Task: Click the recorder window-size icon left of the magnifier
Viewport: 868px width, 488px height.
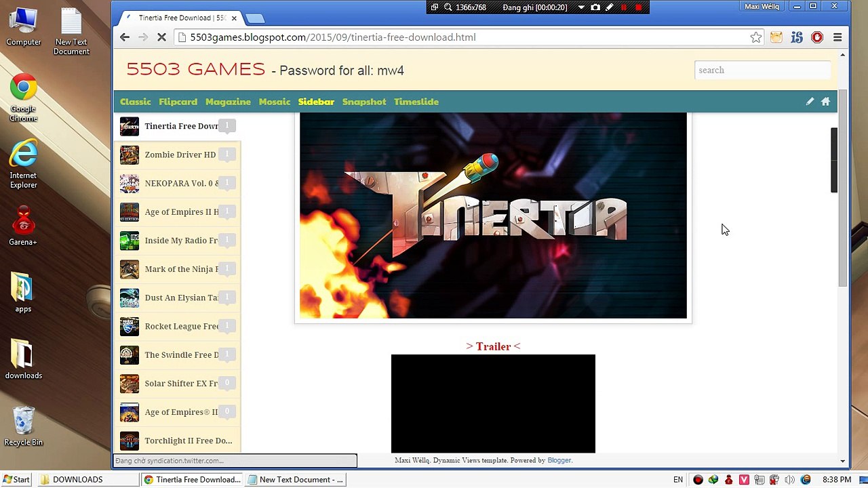Action: pos(435,7)
